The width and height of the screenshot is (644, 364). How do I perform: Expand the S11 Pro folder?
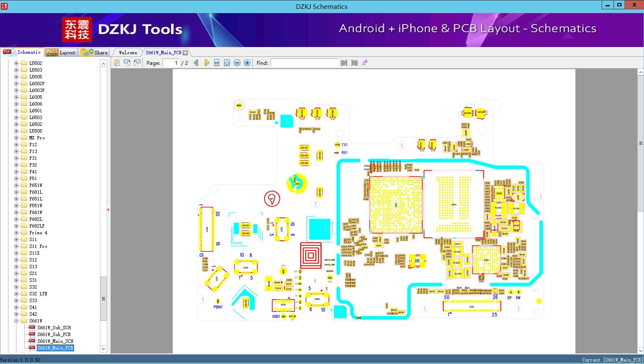17,246
